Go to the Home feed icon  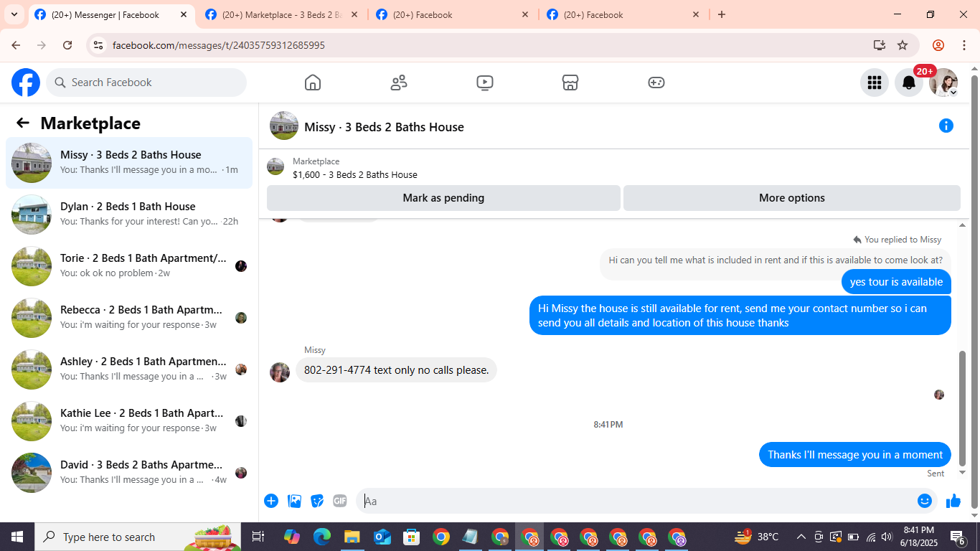pyautogui.click(x=313, y=83)
